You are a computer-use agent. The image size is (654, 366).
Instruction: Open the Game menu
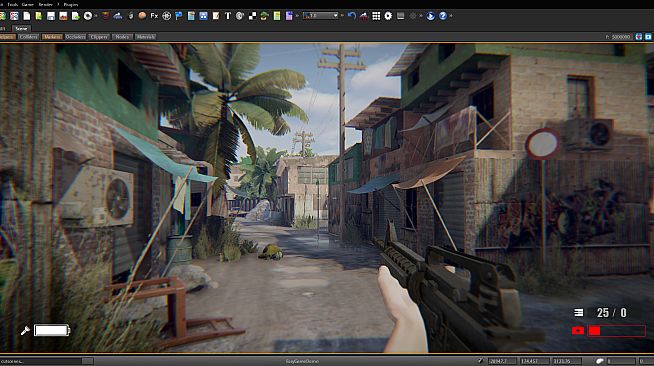pyautogui.click(x=28, y=4)
